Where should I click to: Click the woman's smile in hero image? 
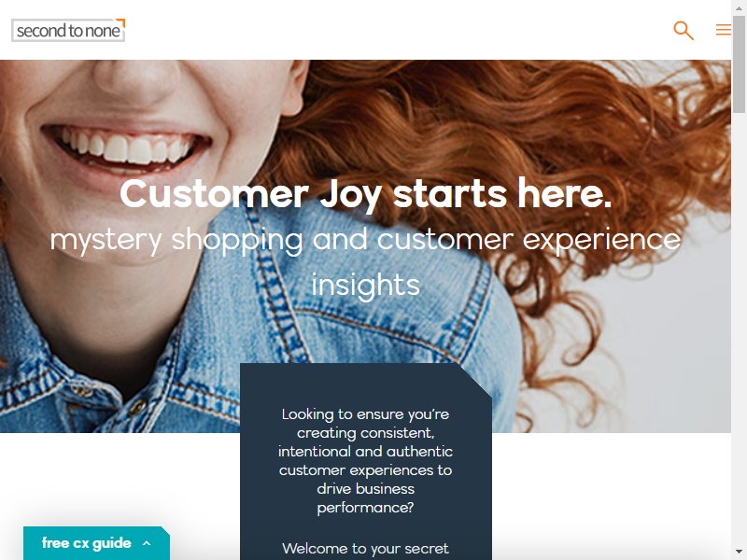tap(126, 147)
